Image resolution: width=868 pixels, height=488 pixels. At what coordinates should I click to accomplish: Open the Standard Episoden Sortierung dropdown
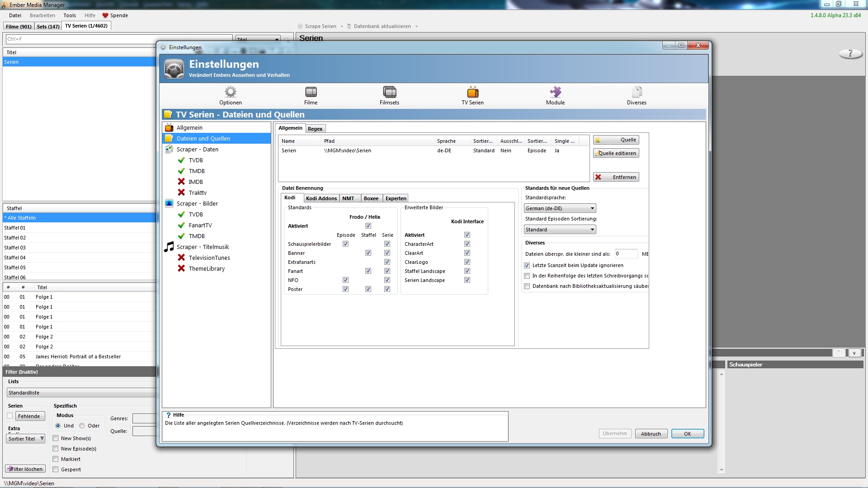[x=560, y=230]
